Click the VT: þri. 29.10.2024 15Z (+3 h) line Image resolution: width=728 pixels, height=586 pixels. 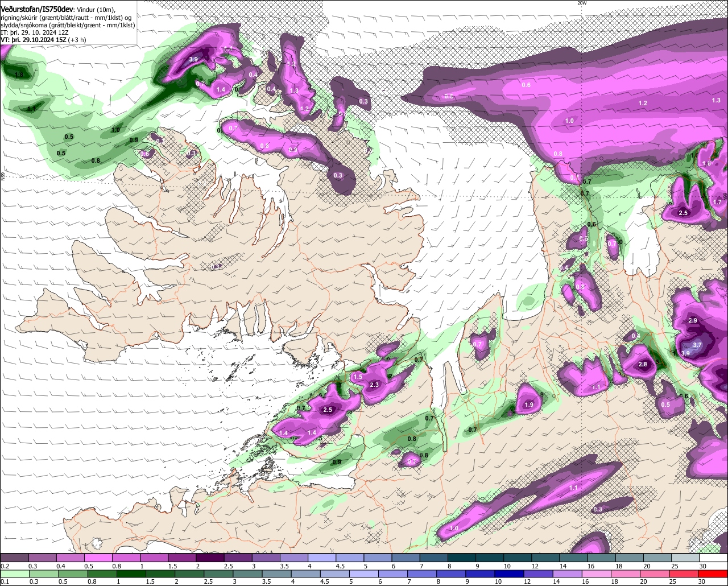click(43, 40)
